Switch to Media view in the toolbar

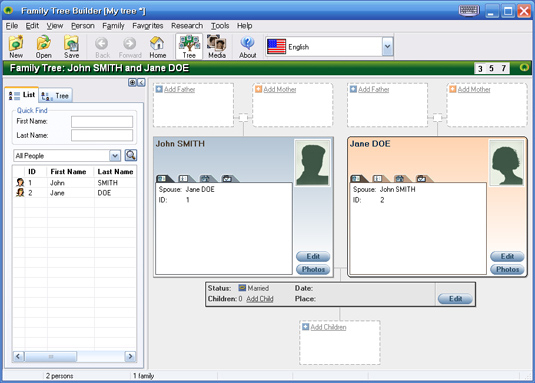tap(217, 46)
